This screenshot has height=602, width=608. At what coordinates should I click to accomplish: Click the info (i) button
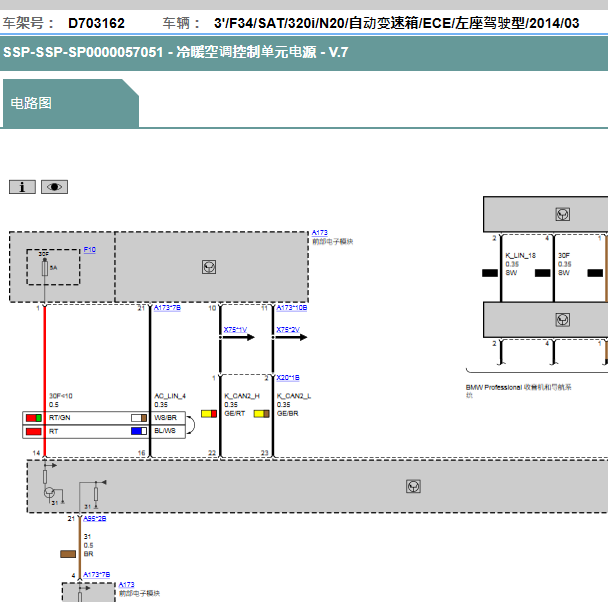coord(22,187)
